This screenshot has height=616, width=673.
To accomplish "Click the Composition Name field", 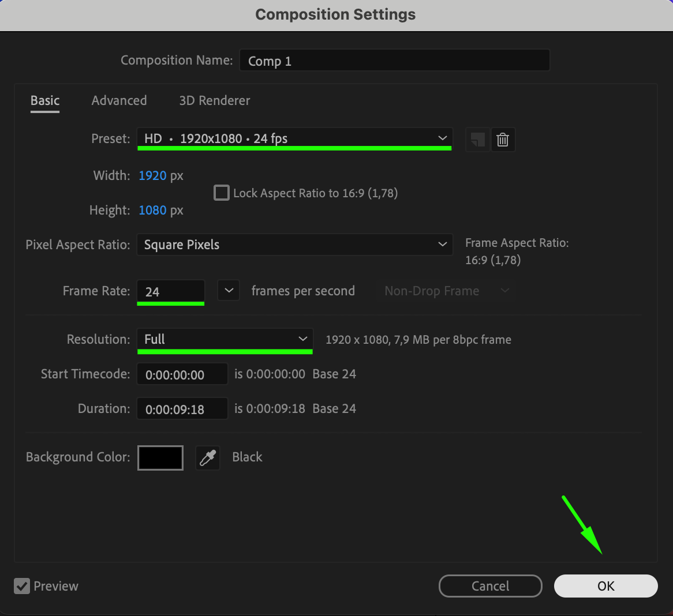I will pos(394,61).
